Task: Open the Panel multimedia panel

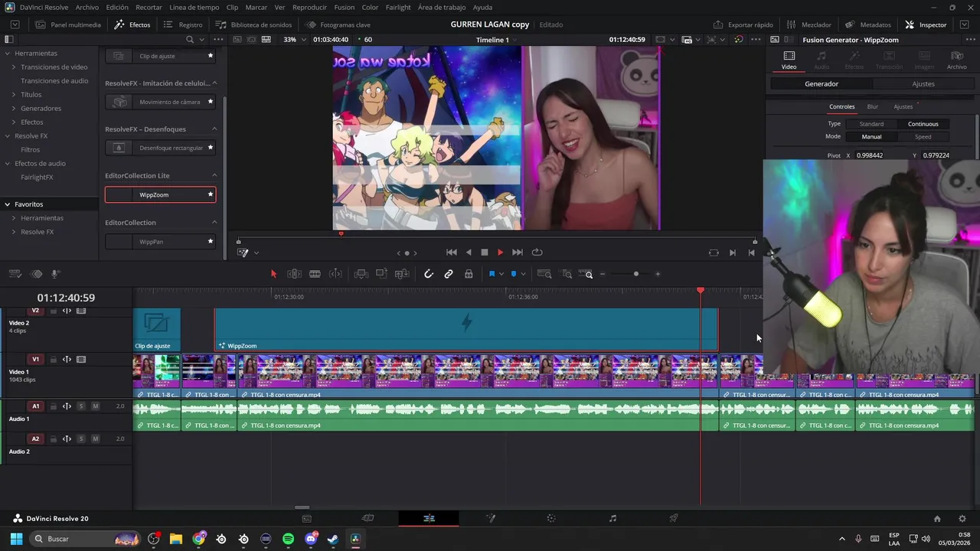Action: pos(68,24)
